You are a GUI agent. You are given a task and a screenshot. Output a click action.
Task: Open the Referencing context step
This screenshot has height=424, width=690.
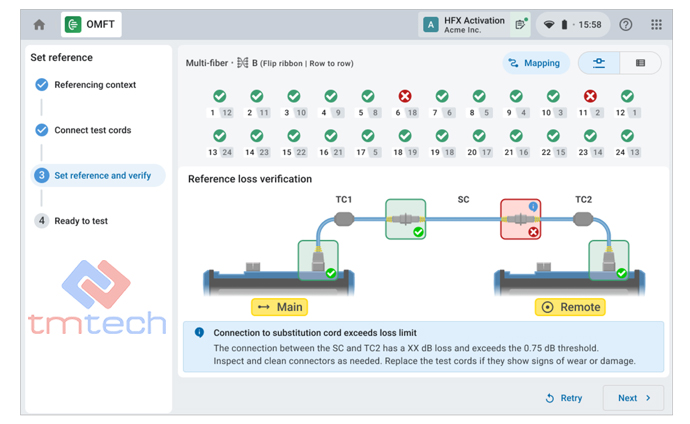[x=94, y=85]
